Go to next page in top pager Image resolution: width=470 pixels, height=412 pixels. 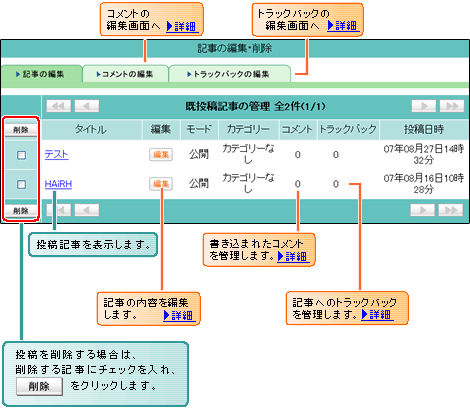424,106
